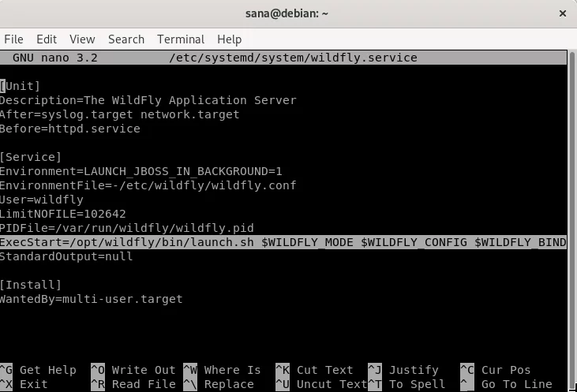Click the highlighted ExecStart launch.sh line
577x392 pixels.
coord(283,242)
